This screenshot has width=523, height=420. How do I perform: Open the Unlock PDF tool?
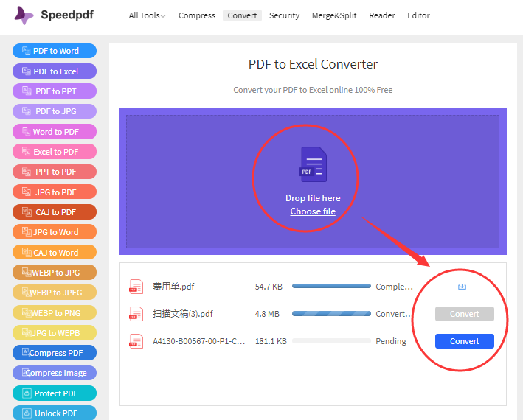pos(55,413)
